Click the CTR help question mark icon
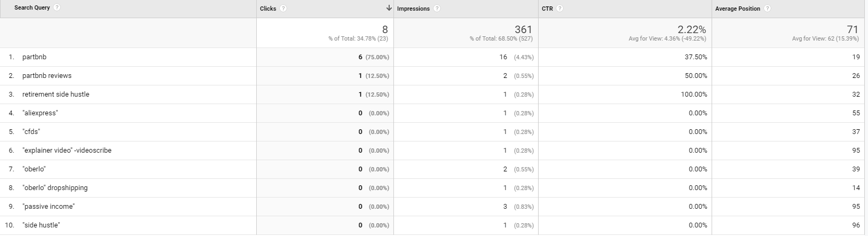 [x=559, y=9]
